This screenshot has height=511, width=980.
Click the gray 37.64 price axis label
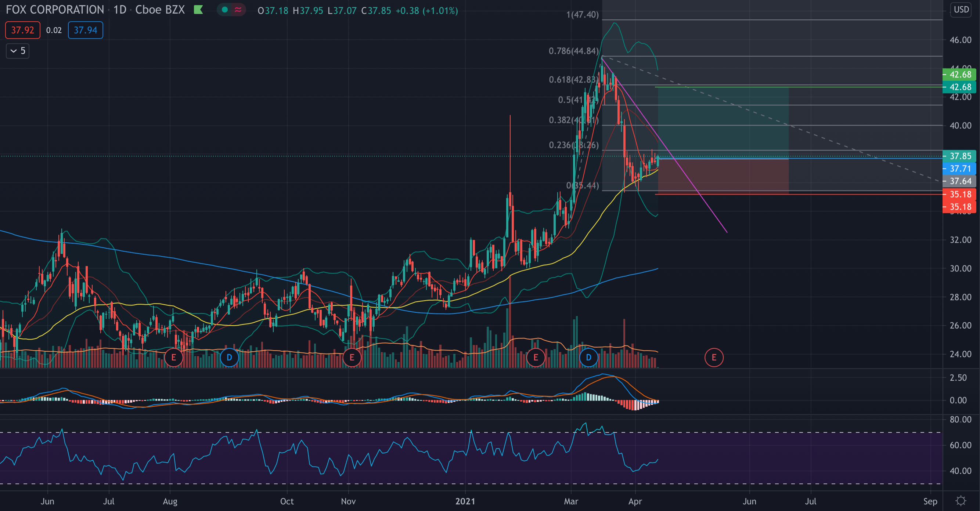(959, 181)
